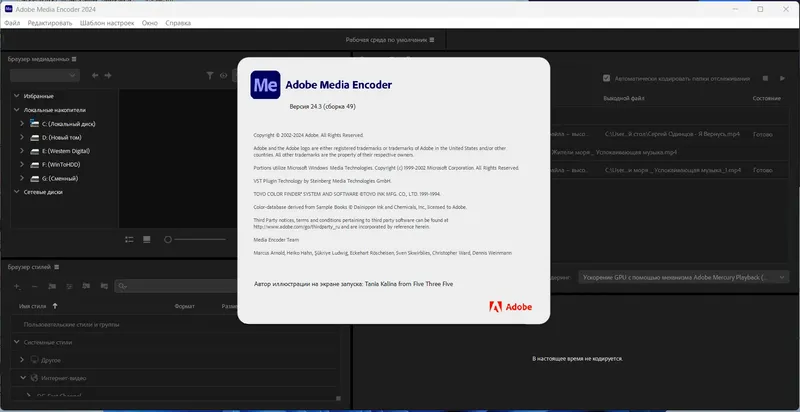
Task: Switch Media Browser to thumbnail view
Action: 147,239
